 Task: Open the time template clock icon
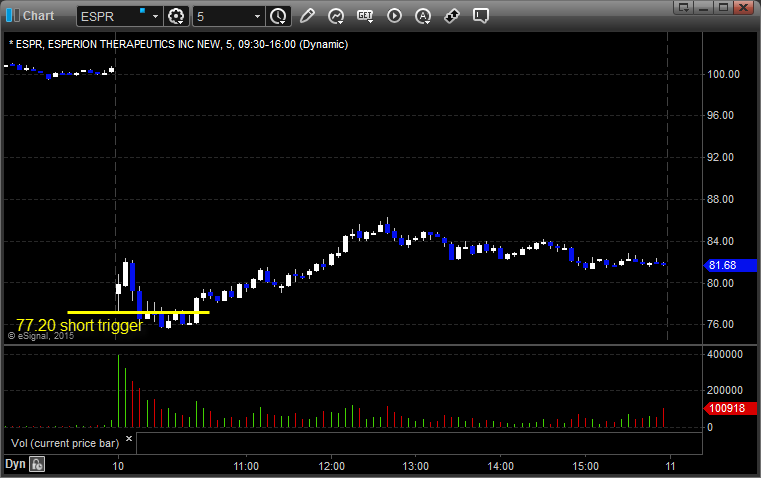pyautogui.click(x=278, y=16)
